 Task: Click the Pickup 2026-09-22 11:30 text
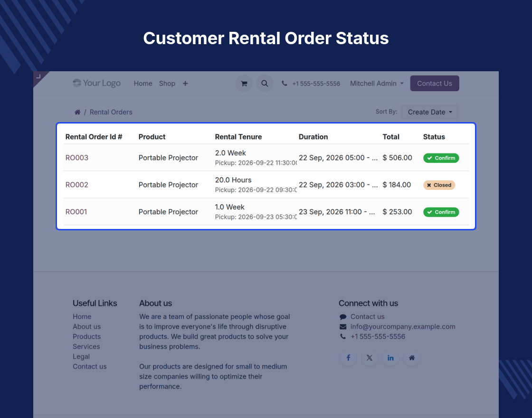coord(256,163)
